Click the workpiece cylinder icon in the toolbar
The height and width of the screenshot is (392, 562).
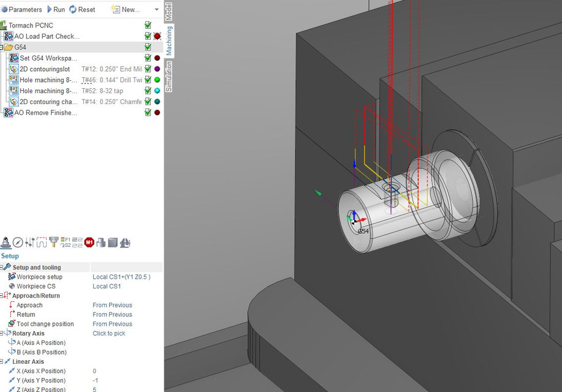(102, 242)
